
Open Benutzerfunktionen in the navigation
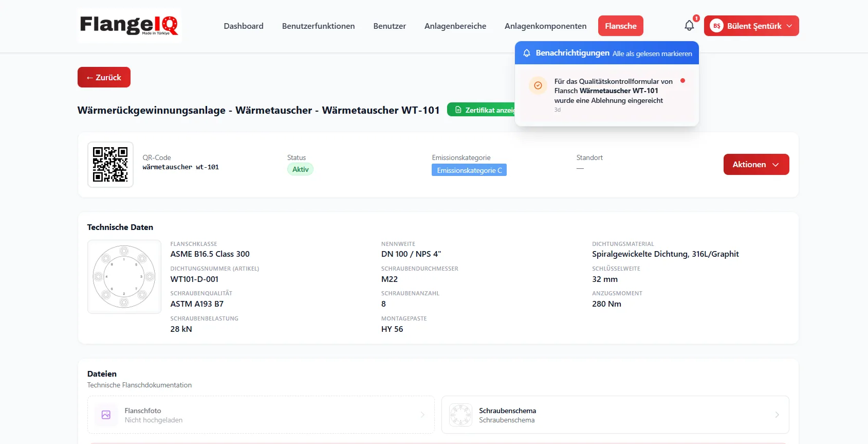(318, 26)
